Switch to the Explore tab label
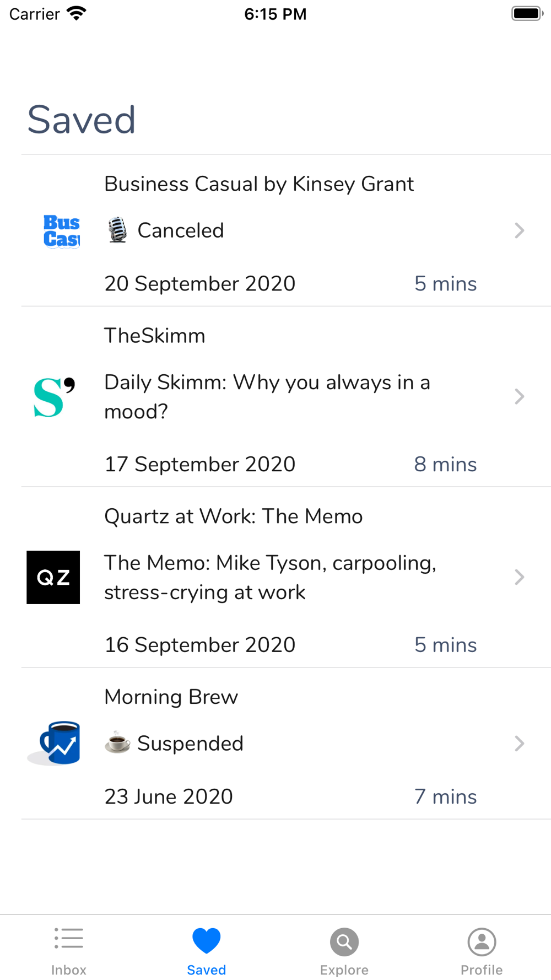 coord(344,970)
